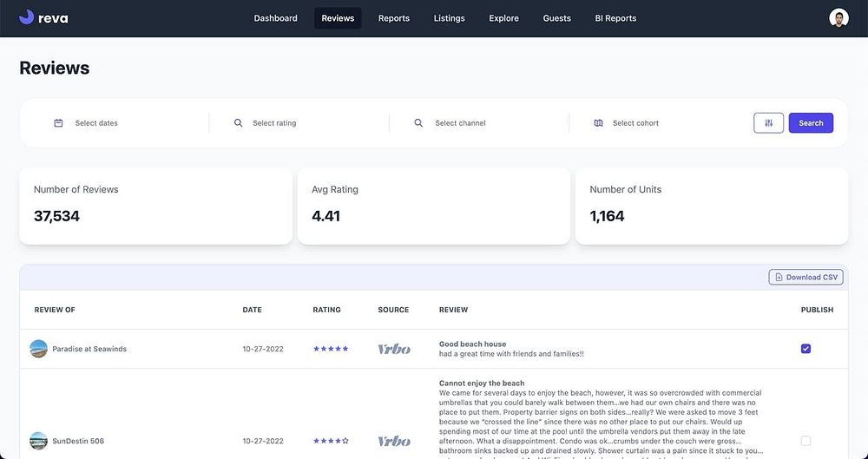This screenshot has height=459, width=868.
Task: Open the 'Cannot enjoy the beach' review title
Action: [x=482, y=384]
